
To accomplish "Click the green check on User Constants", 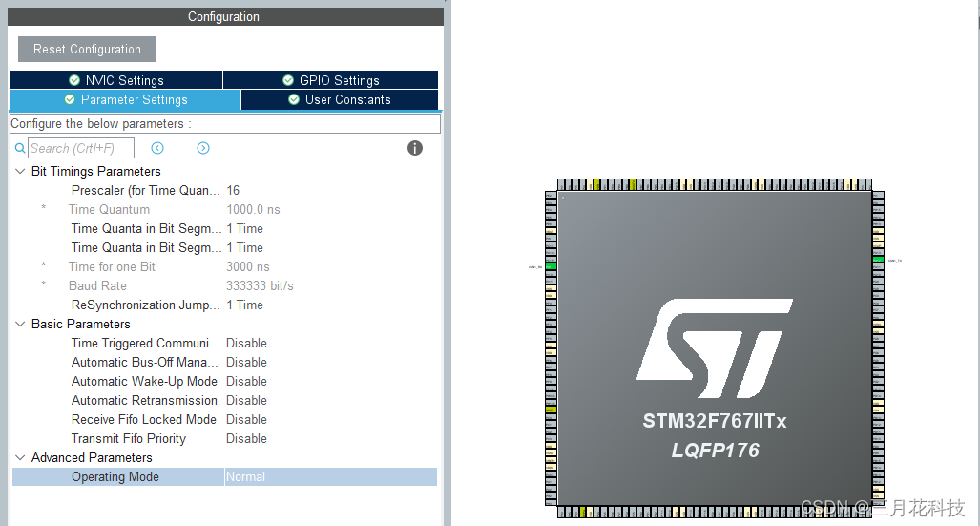I will tap(294, 99).
